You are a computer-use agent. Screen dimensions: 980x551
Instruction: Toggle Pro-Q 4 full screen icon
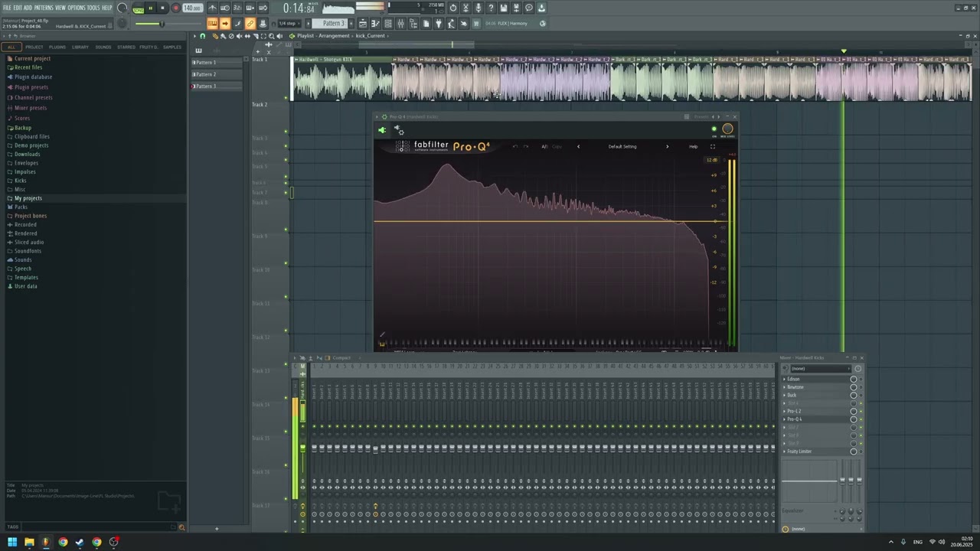[713, 146]
